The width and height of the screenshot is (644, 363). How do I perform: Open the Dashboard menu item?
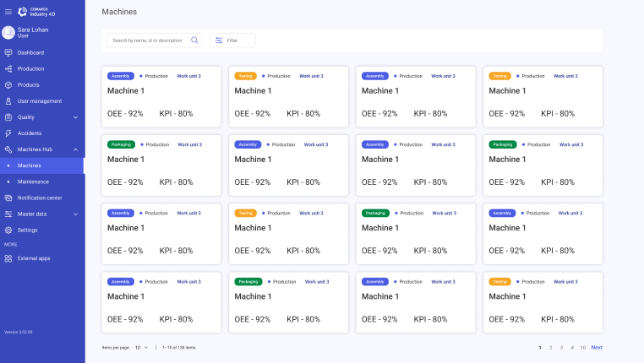(x=42, y=52)
